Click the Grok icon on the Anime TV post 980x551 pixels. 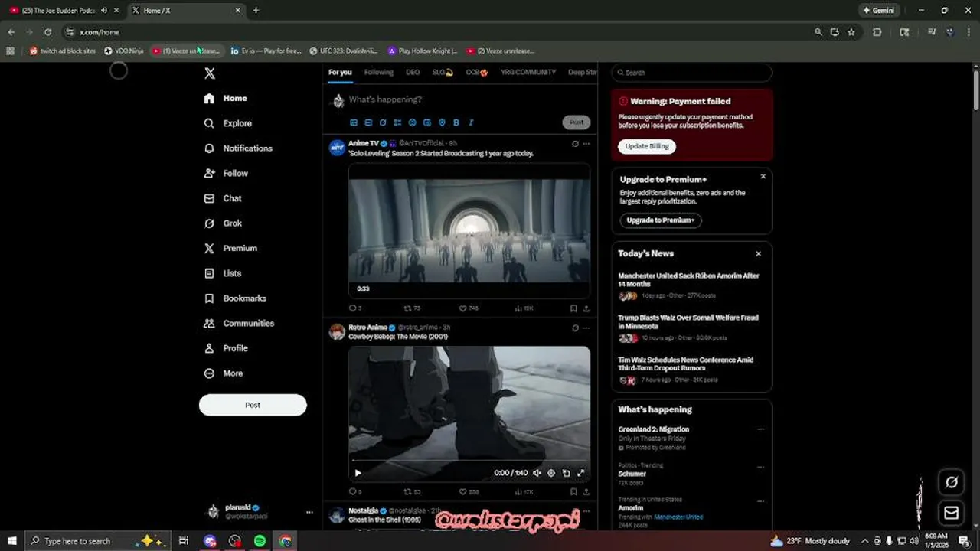point(574,144)
